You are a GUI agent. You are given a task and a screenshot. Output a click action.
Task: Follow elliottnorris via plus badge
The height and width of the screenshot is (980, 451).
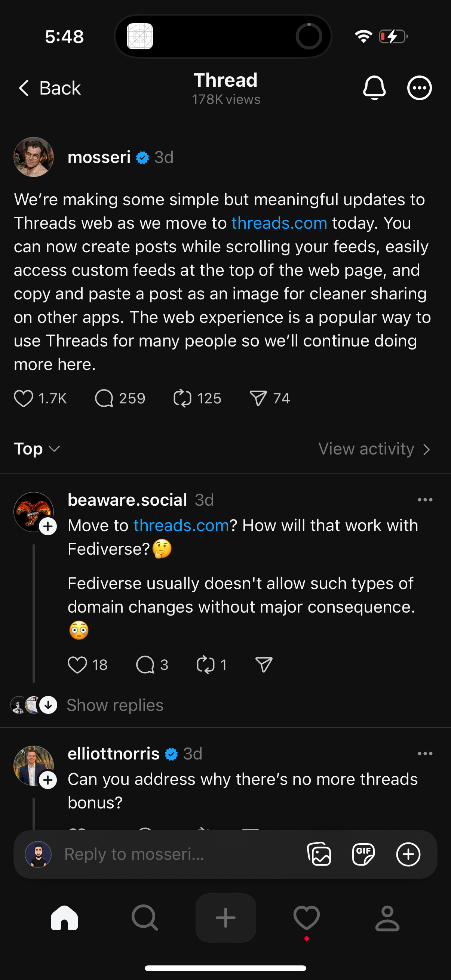48,780
